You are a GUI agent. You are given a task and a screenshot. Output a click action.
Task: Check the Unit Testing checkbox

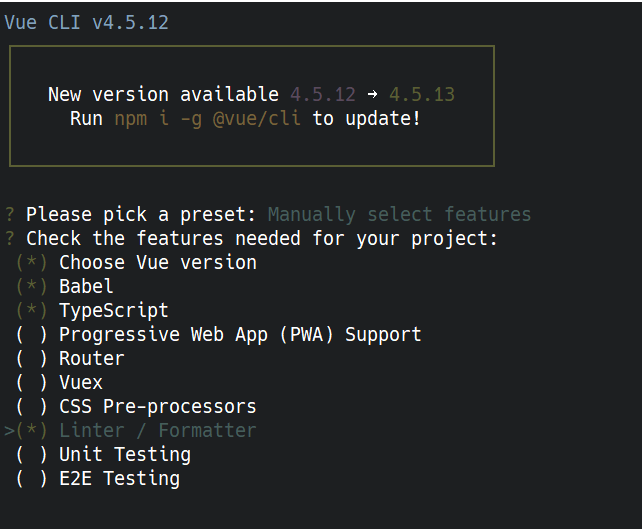coord(32,455)
